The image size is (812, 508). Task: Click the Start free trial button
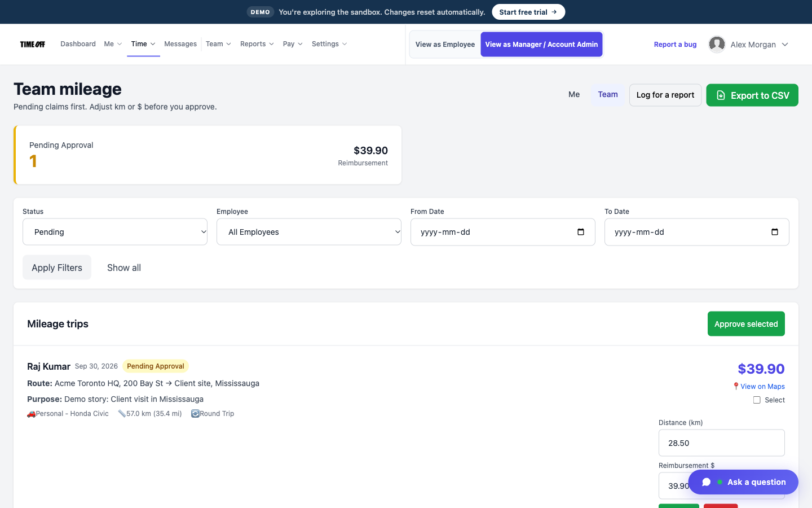click(x=528, y=12)
